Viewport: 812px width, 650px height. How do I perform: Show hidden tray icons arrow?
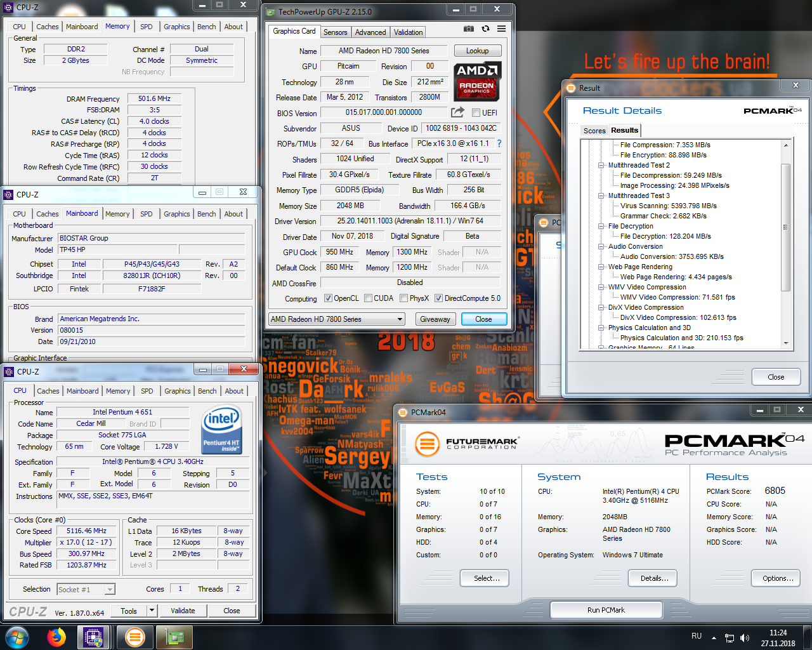click(x=714, y=638)
